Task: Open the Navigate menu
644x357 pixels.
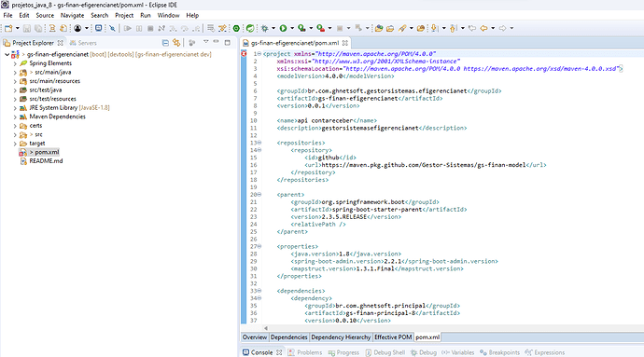Action: (x=72, y=15)
